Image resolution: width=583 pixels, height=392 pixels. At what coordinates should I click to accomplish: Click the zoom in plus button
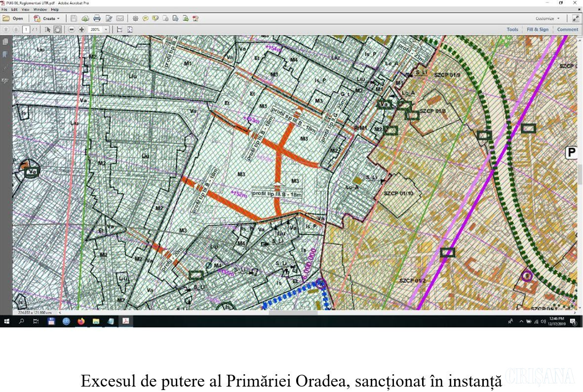tap(81, 30)
